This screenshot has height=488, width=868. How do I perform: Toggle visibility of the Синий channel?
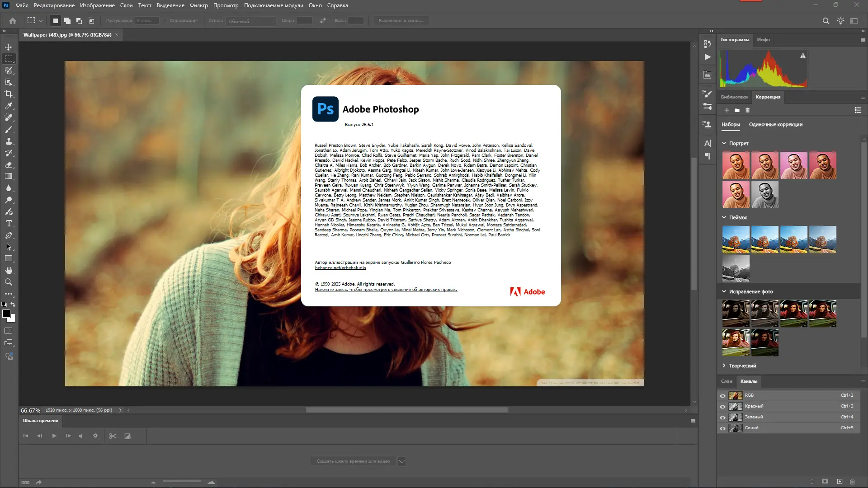(722, 428)
